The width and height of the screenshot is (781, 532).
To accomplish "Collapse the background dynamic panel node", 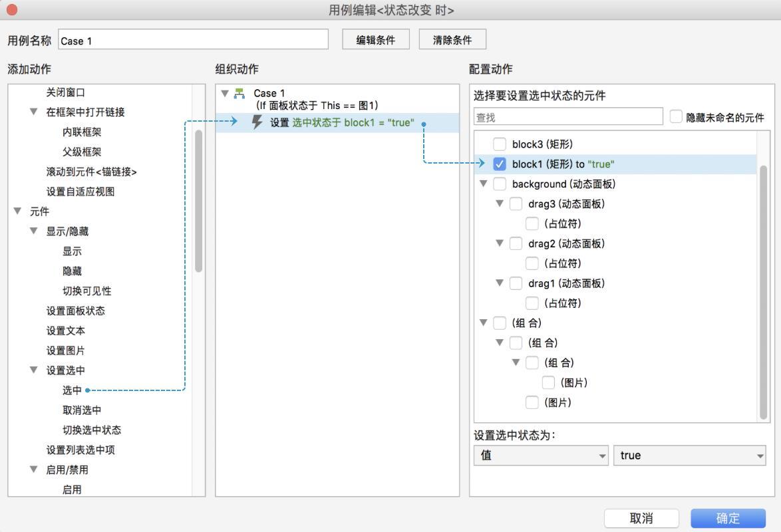I will click(483, 184).
